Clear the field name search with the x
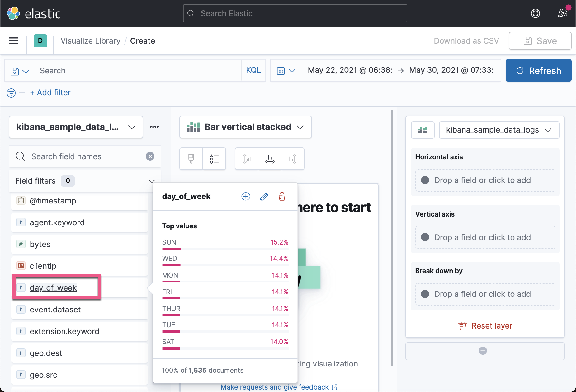576x392 pixels. pyautogui.click(x=150, y=156)
